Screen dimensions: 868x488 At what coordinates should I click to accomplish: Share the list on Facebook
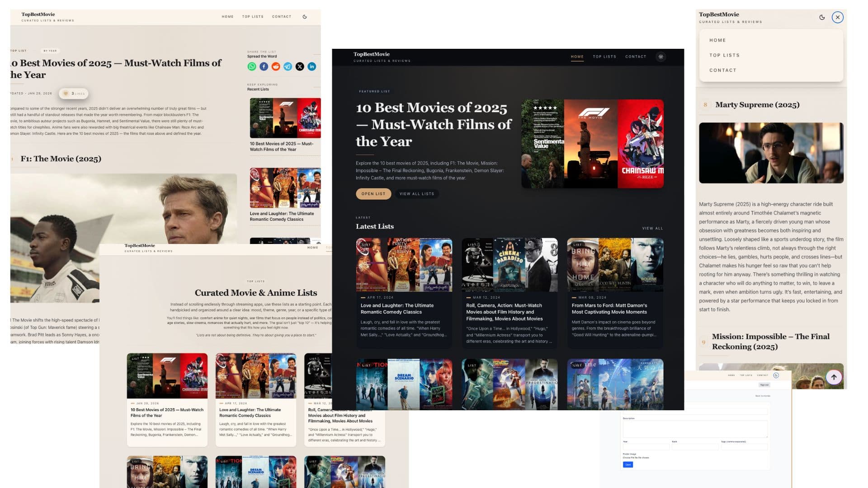tap(264, 66)
